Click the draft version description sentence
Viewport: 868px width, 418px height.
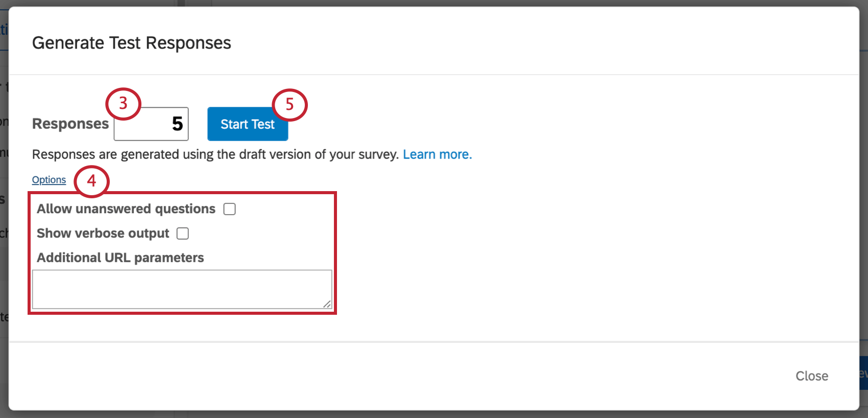(x=215, y=154)
